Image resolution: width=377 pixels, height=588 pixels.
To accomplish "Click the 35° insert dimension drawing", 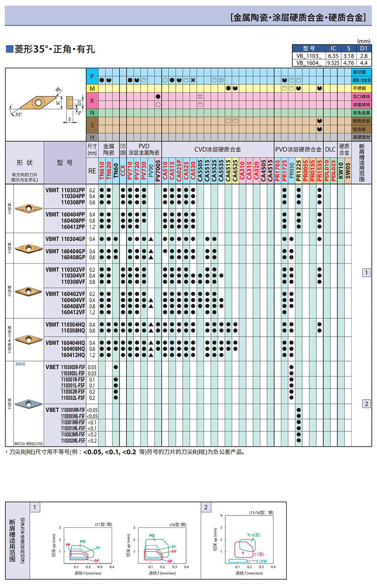I will 45,104.
